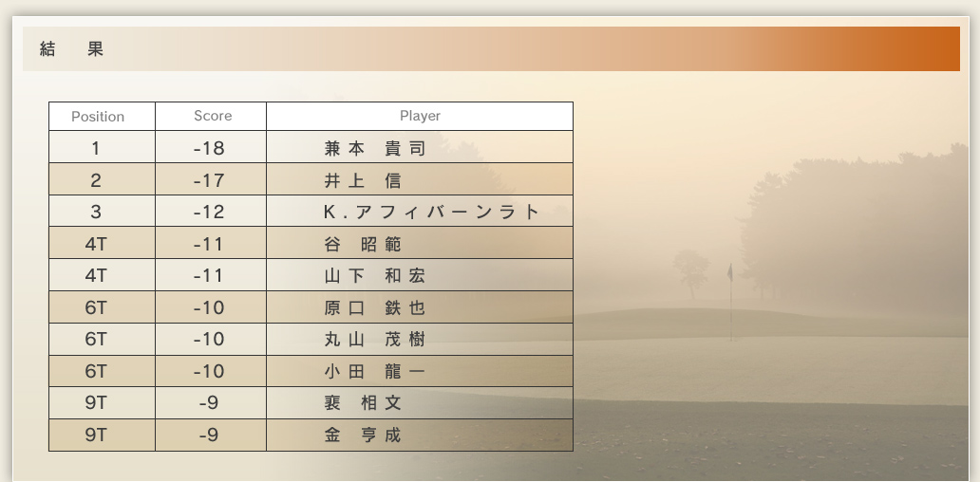Click player name 金 亨成
The image size is (980, 482).
[x=364, y=436]
